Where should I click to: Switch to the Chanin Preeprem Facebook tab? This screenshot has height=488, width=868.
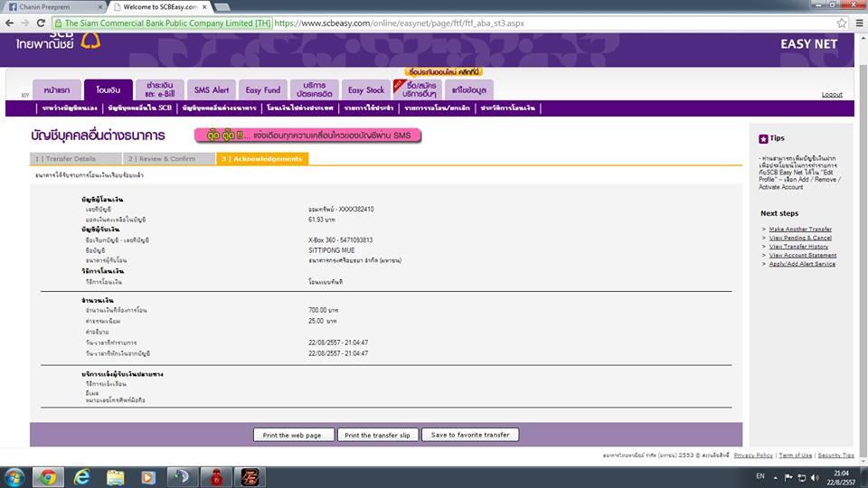tap(52, 6)
